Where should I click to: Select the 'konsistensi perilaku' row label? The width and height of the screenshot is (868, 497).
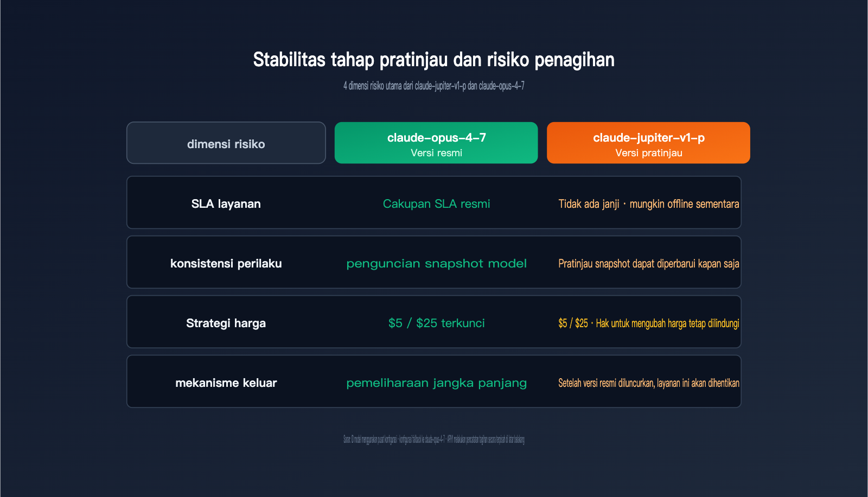tap(226, 264)
